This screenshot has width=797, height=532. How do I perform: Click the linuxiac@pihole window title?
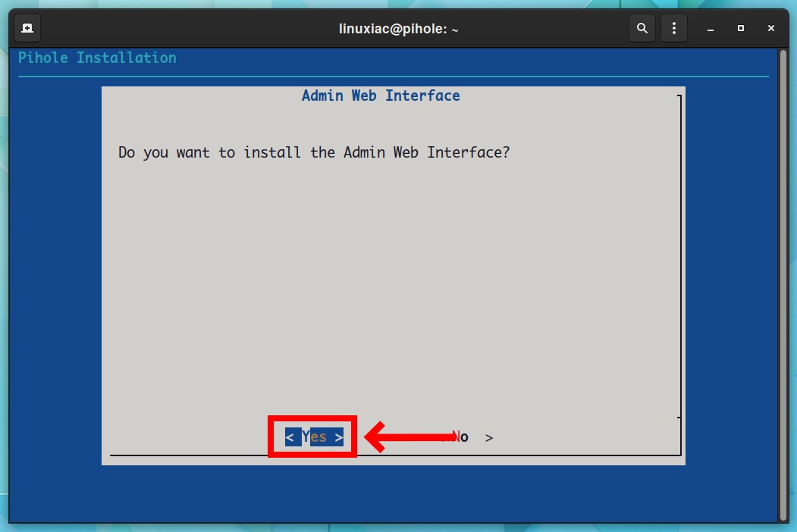point(399,29)
